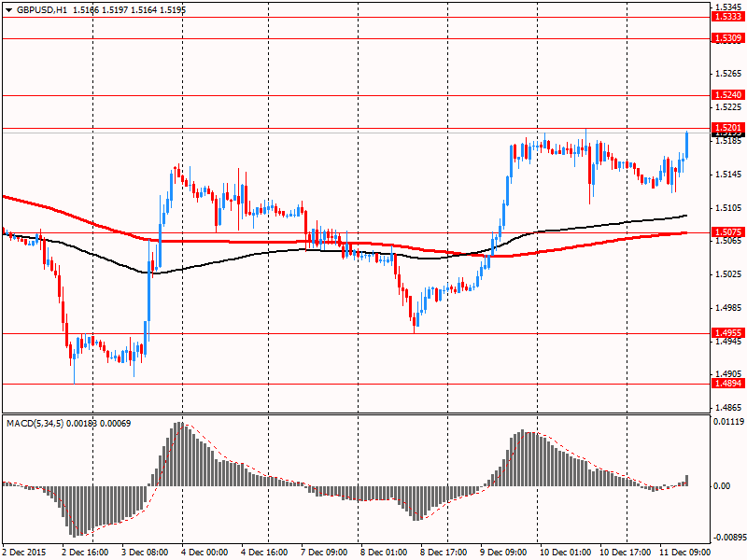
Task: Click the 10 Dec 01:00 time label
Action: 566,553
